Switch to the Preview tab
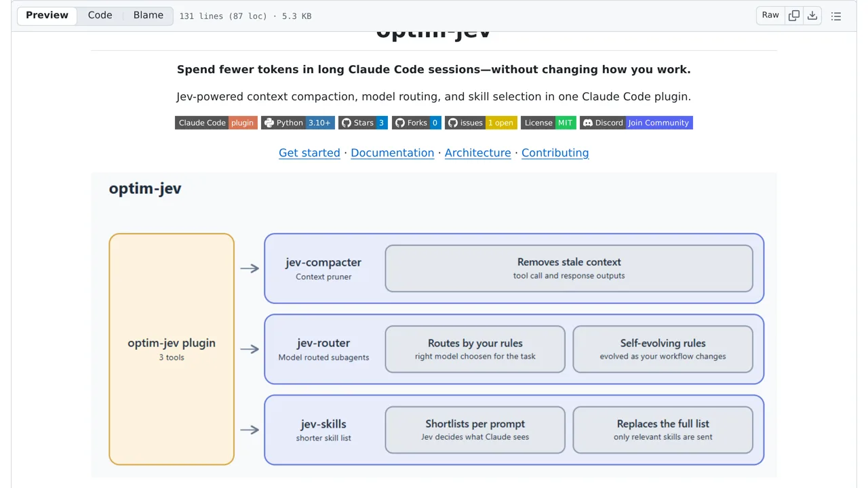This screenshot has height=488, width=868. click(47, 16)
